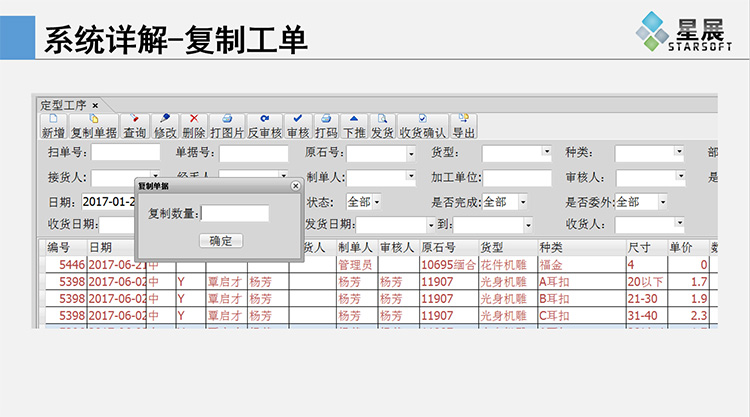Click the 导出 export toolbar button
Screen dimensions: 750x417
(x=464, y=126)
